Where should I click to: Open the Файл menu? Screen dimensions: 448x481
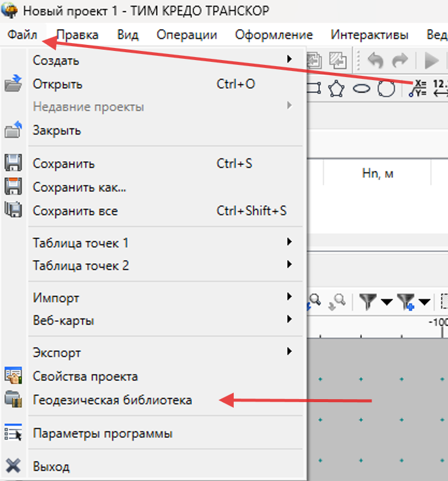click(x=22, y=35)
